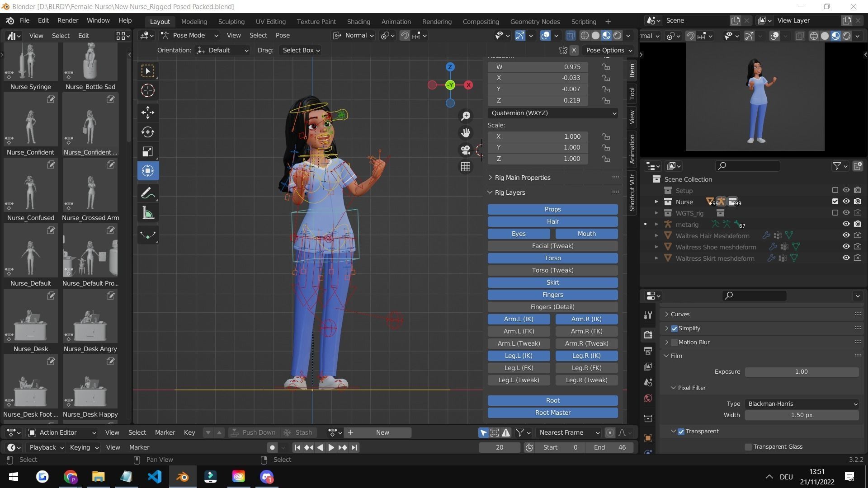Switch to the Modeling workspace tab
This screenshot has height=488, width=868.
coord(194,21)
